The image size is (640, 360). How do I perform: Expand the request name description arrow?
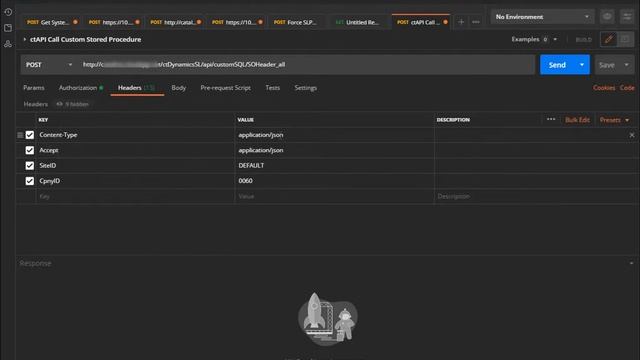pyautogui.click(x=24, y=39)
